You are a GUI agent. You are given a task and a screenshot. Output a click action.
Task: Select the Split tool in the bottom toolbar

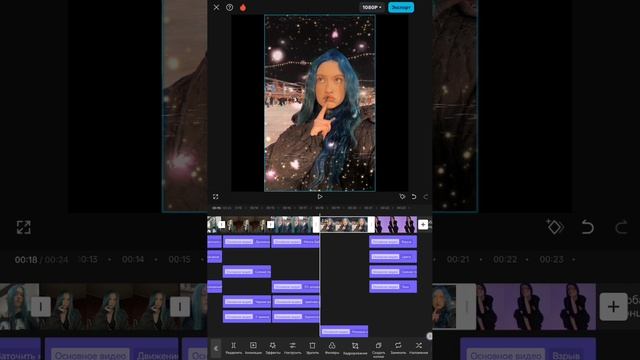(233, 348)
